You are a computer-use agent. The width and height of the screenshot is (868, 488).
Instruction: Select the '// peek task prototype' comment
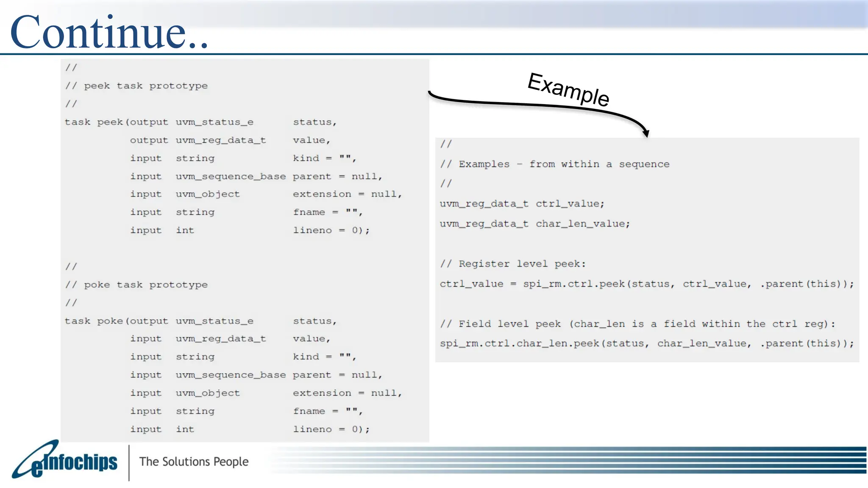pyautogui.click(x=136, y=86)
